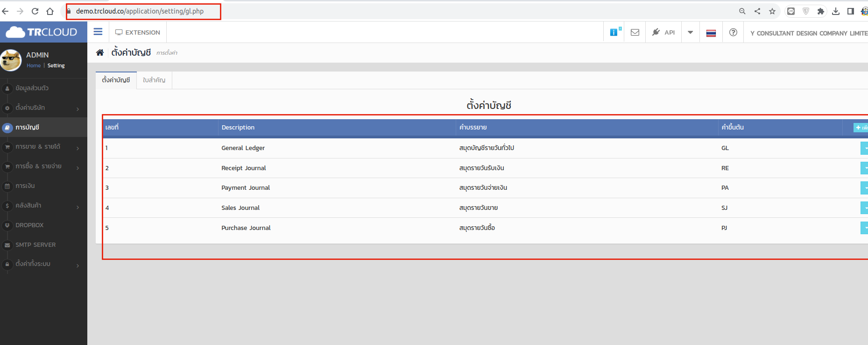Open the Home link under ADMIN
This screenshot has width=868, height=345.
click(x=34, y=65)
